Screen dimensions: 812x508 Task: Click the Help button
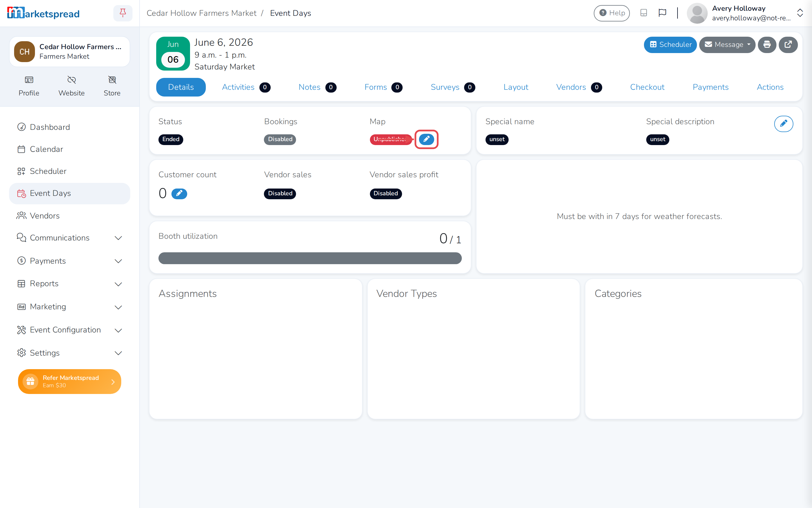click(612, 13)
